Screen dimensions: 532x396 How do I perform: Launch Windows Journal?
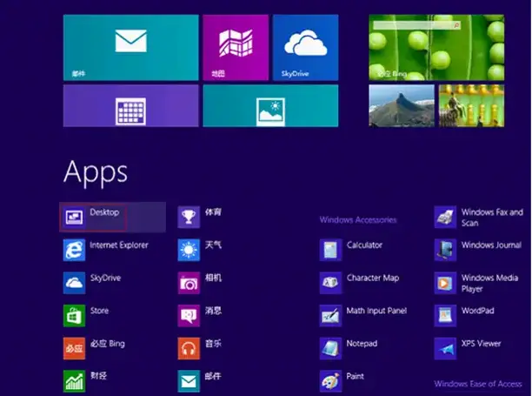[x=478, y=250]
